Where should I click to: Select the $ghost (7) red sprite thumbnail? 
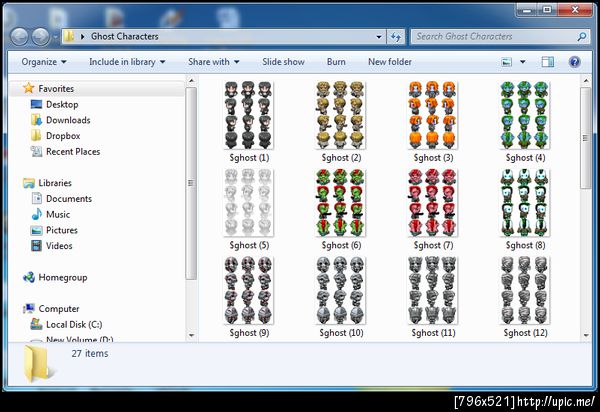tap(432, 203)
